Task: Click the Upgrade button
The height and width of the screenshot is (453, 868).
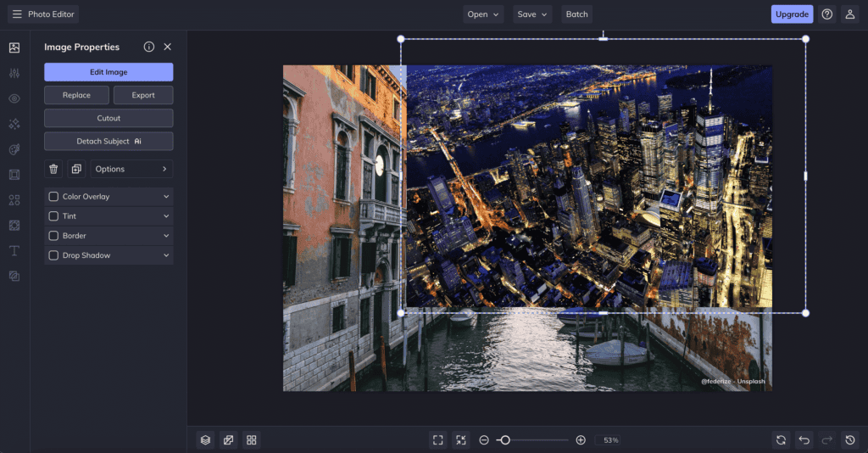Action: click(x=793, y=14)
